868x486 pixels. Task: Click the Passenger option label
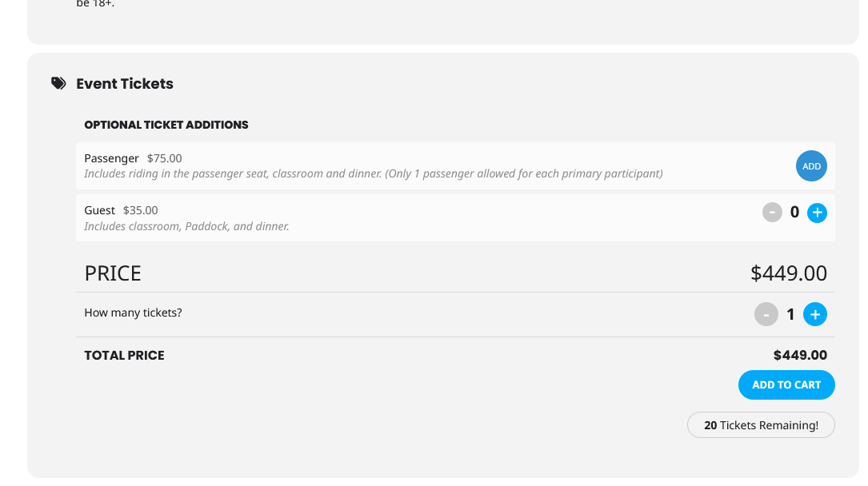click(111, 158)
